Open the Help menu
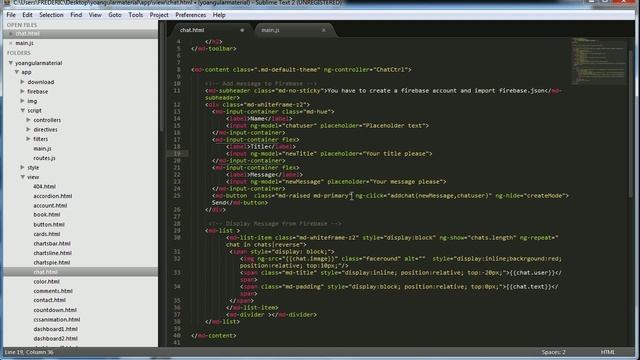Screen dimensions: 640x360 coord(219,15)
